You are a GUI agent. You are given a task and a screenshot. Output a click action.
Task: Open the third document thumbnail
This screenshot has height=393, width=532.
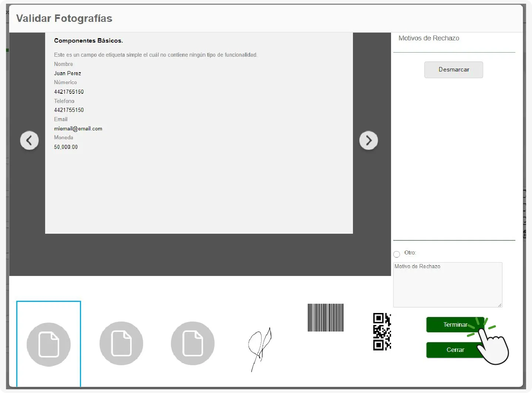pos(193,343)
